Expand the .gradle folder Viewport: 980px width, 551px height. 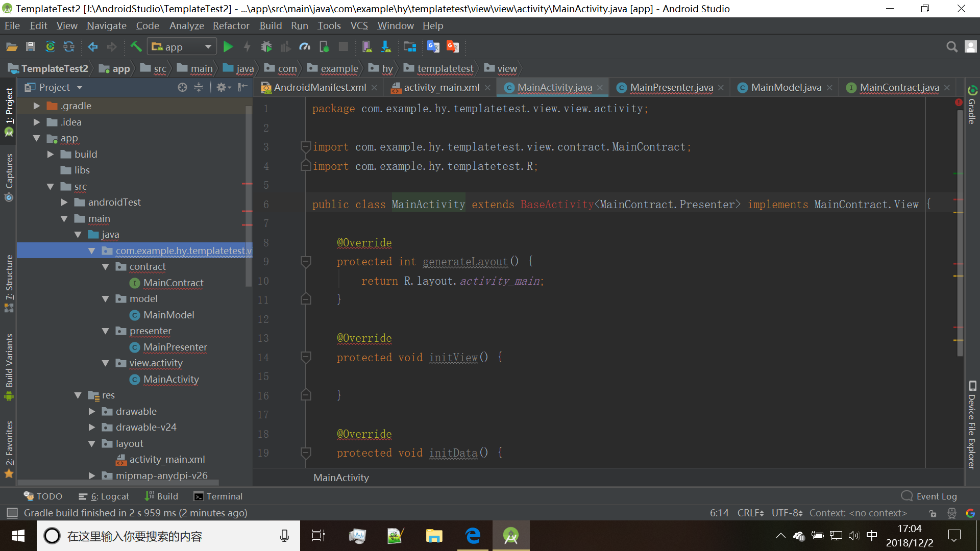[37, 106]
